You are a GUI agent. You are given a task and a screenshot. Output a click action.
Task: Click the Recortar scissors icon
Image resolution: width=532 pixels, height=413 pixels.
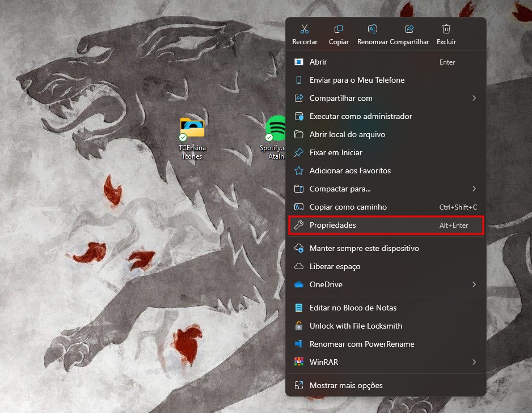coord(305,29)
